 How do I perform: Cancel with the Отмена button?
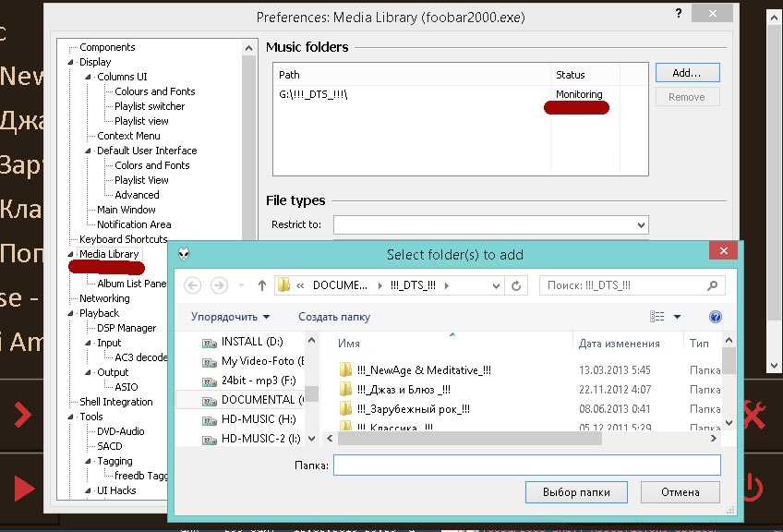click(681, 492)
